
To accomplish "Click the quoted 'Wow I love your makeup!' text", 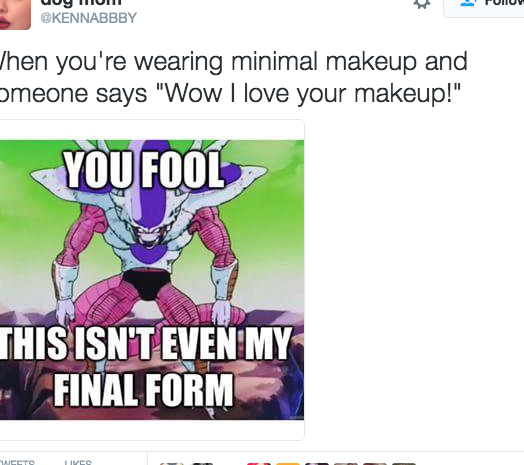I will (x=308, y=93).
